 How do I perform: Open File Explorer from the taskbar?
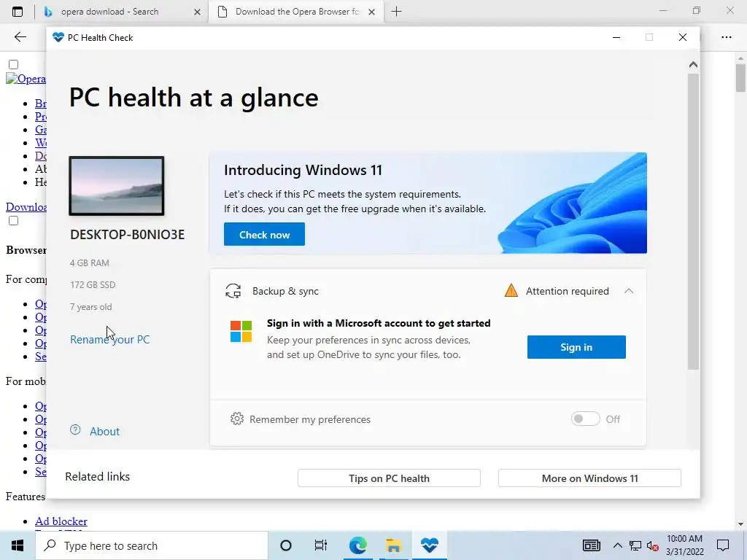[x=393, y=545]
